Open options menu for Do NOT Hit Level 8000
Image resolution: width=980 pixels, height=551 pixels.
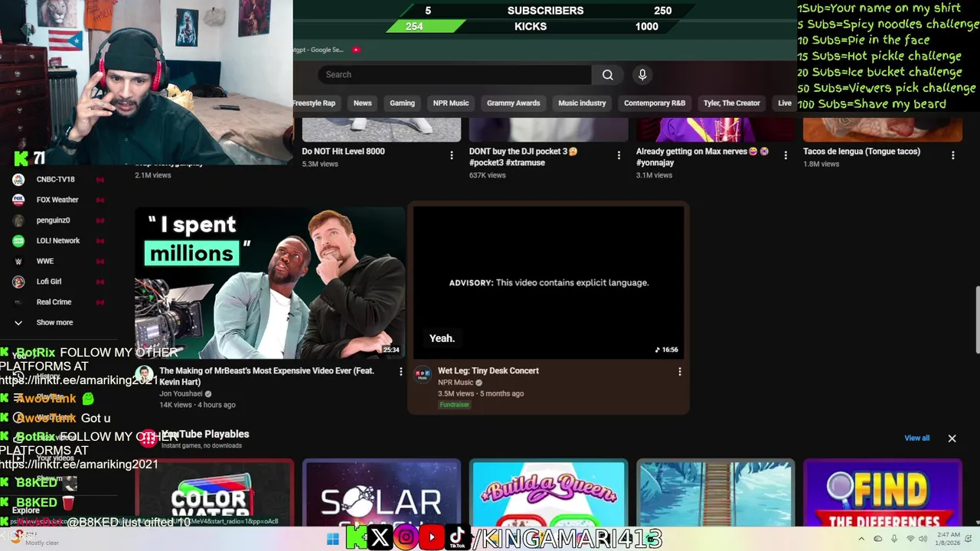pyautogui.click(x=452, y=155)
